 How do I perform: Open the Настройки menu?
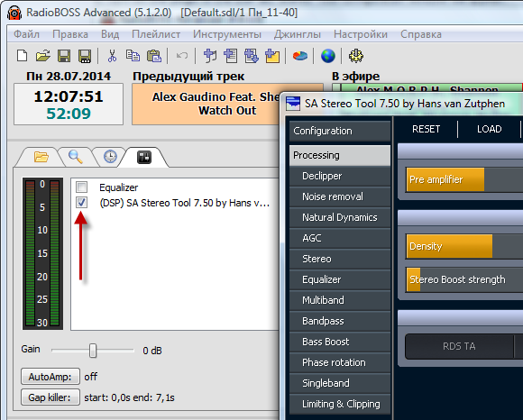[361, 34]
